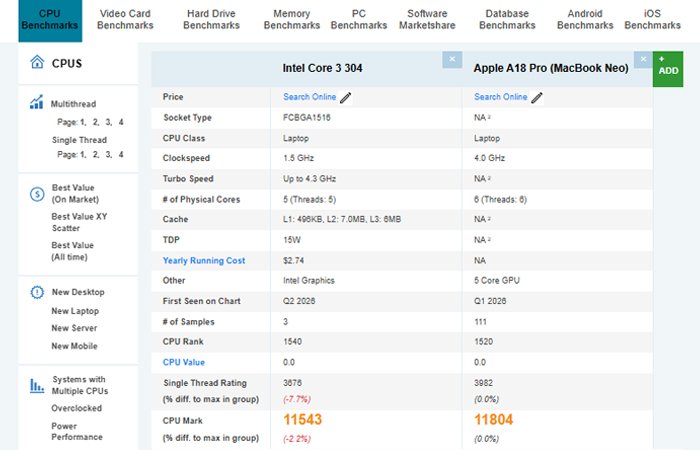Open the New Server link
The image size is (700, 450).
[74, 328]
